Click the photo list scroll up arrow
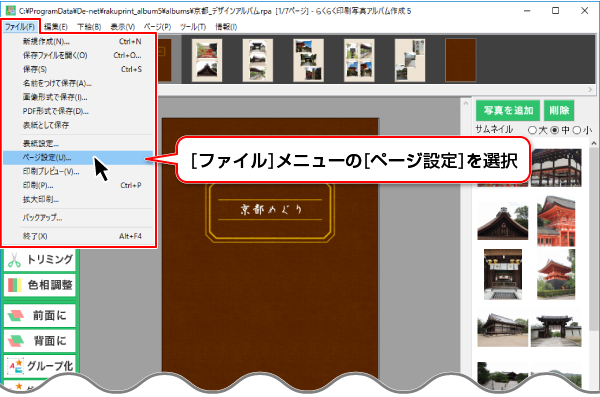The height and width of the screenshot is (397, 600). click(593, 143)
